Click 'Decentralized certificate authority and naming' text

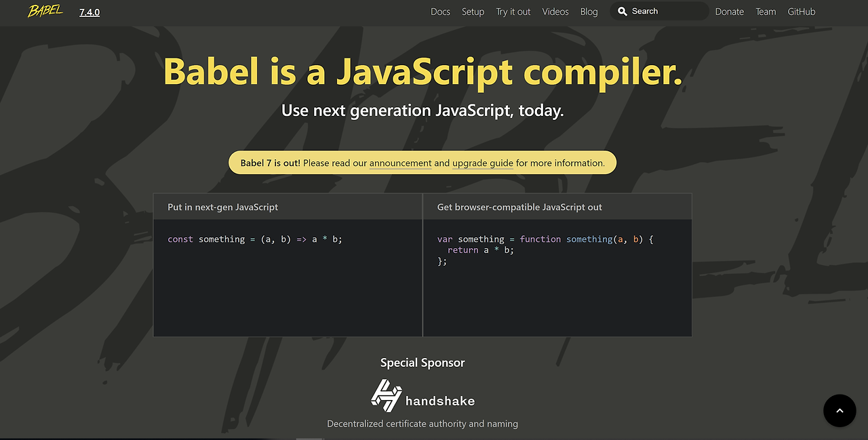[422, 424]
